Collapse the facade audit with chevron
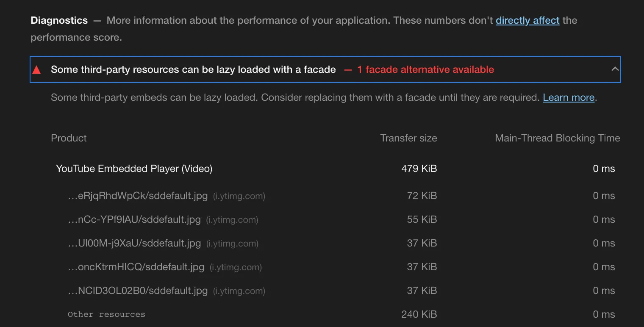 pos(615,69)
